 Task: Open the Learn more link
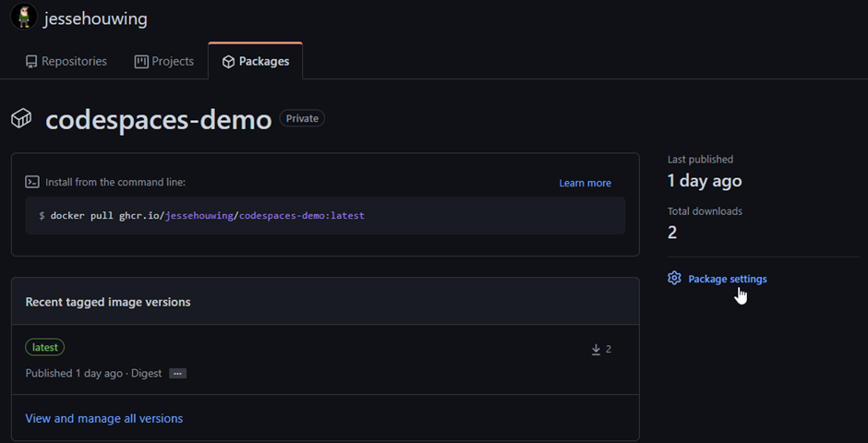tap(585, 183)
